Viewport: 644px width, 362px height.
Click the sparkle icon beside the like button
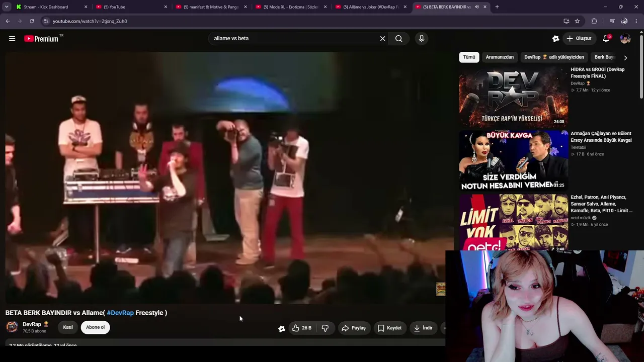coord(282,328)
